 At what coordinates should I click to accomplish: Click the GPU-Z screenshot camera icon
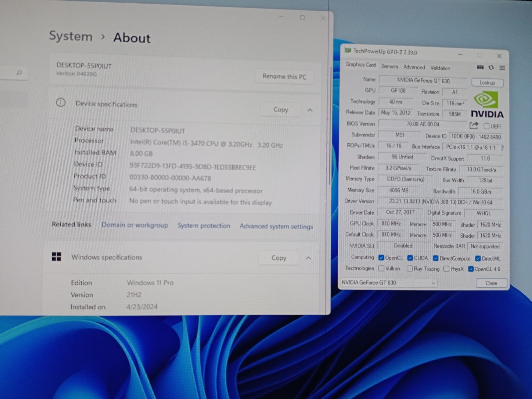click(x=480, y=67)
